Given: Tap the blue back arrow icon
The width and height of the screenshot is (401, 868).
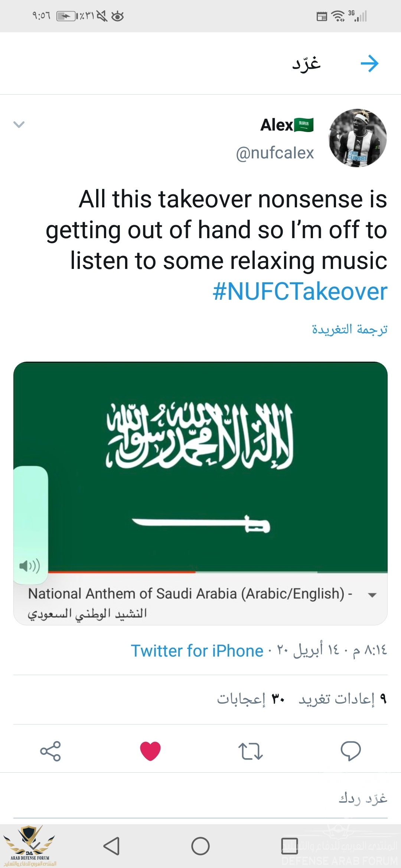Looking at the screenshot, I should (369, 63).
